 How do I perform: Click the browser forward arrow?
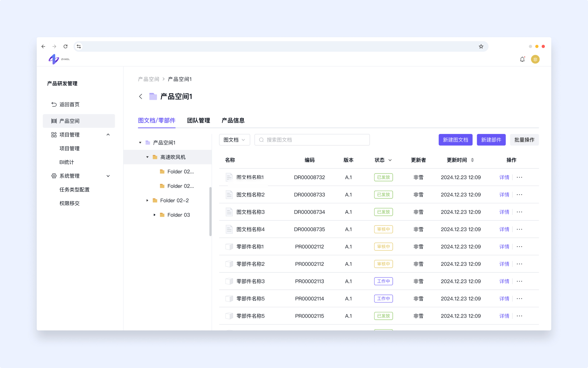54,46
